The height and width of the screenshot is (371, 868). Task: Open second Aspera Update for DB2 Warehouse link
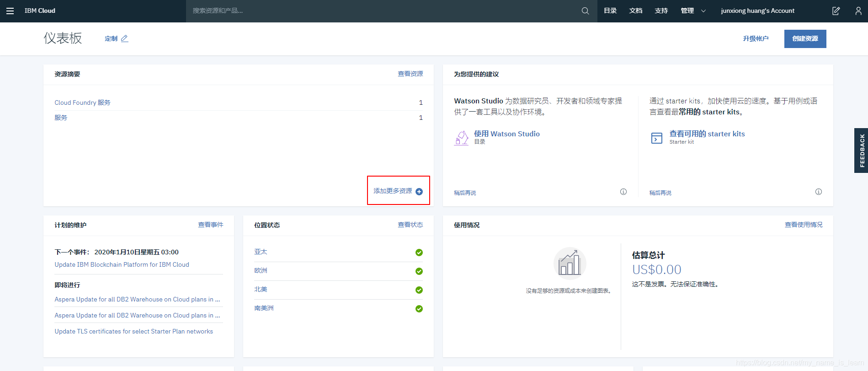click(x=137, y=315)
